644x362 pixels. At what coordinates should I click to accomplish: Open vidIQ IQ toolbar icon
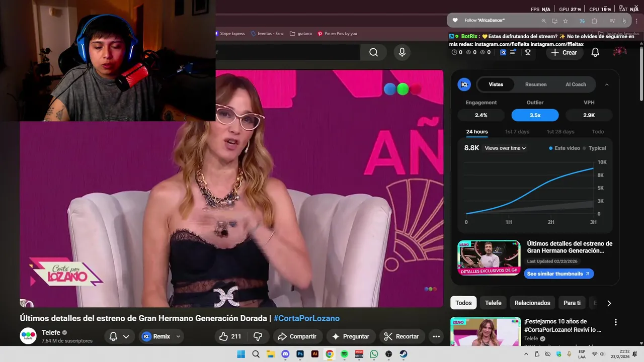pyautogui.click(x=503, y=52)
